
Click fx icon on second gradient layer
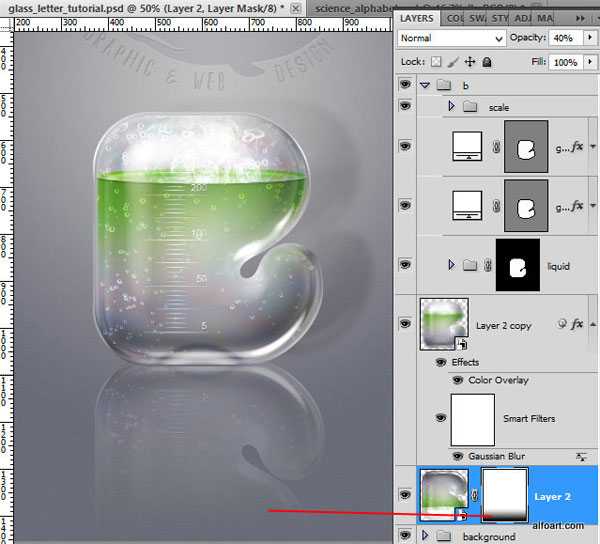577,206
